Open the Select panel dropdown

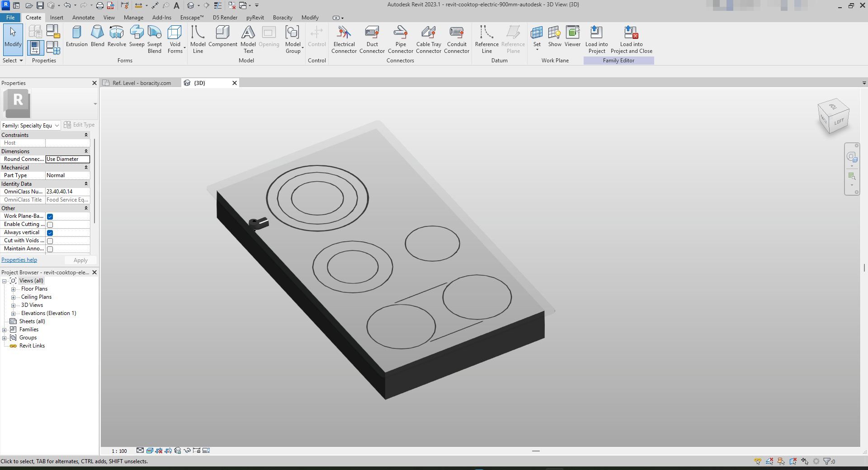13,61
